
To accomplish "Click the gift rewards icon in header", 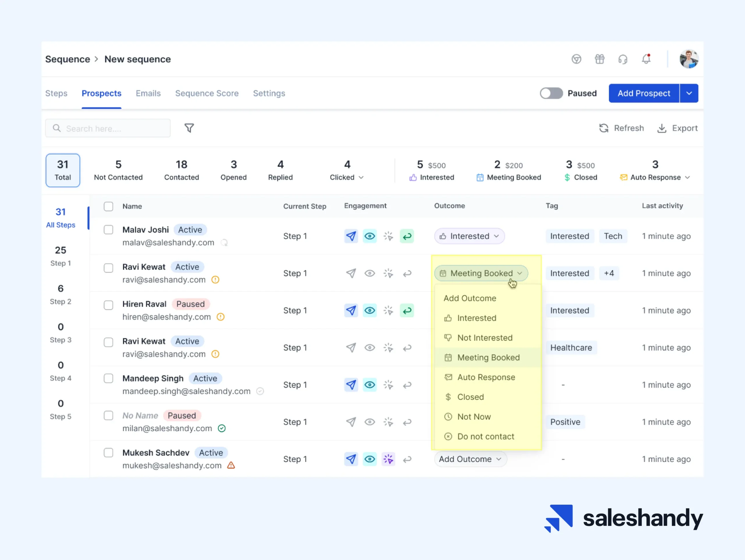I will coord(599,59).
